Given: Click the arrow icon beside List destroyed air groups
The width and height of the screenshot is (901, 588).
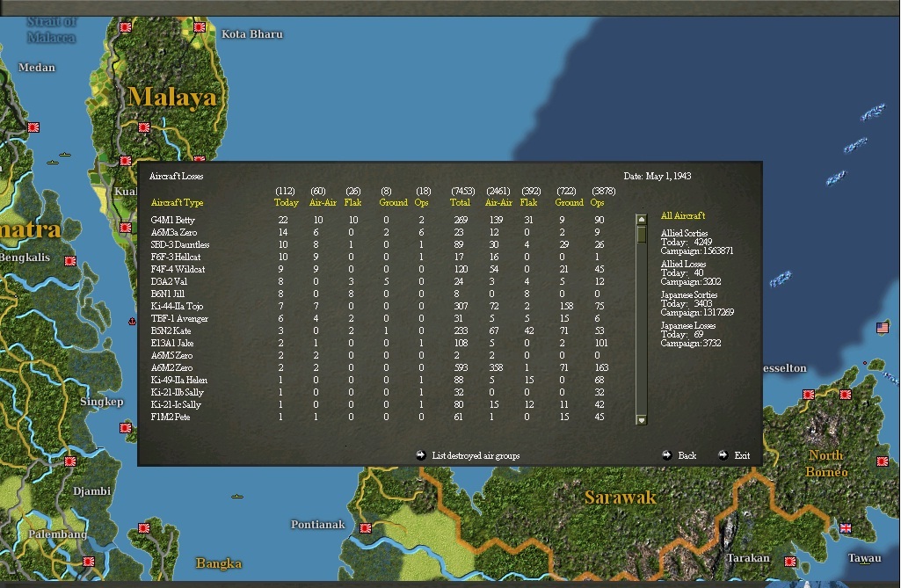Looking at the screenshot, I should click(421, 455).
